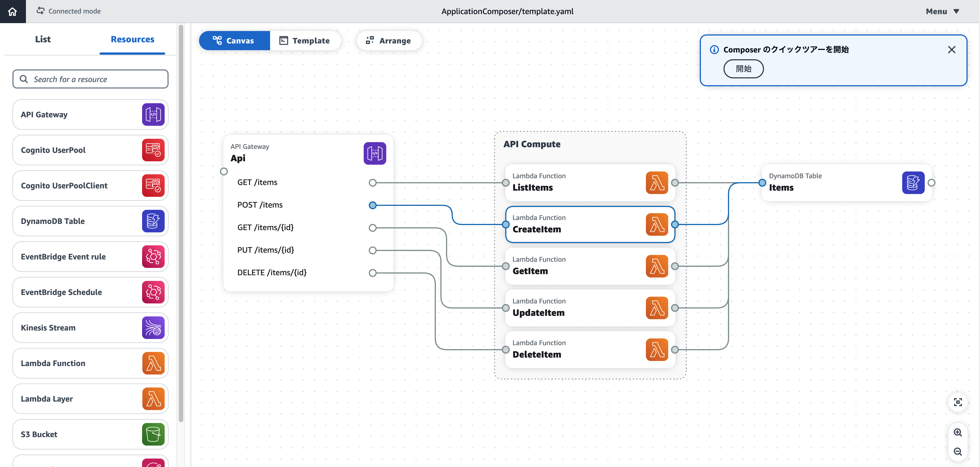Screen dimensions: 980x467
Task: Select the Lambda Function palette icon
Action: pyautogui.click(x=153, y=363)
